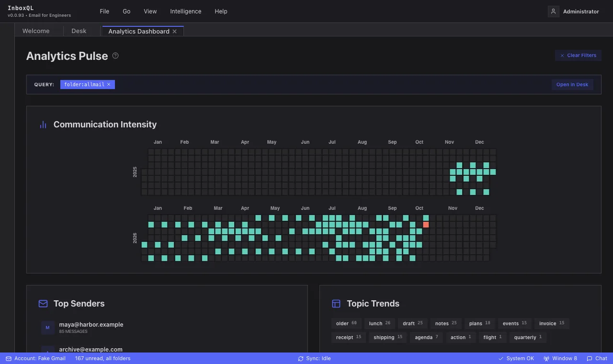The width and height of the screenshot is (613, 364).
Task: Close the Analytics Dashboard tab
Action: [x=175, y=31]
